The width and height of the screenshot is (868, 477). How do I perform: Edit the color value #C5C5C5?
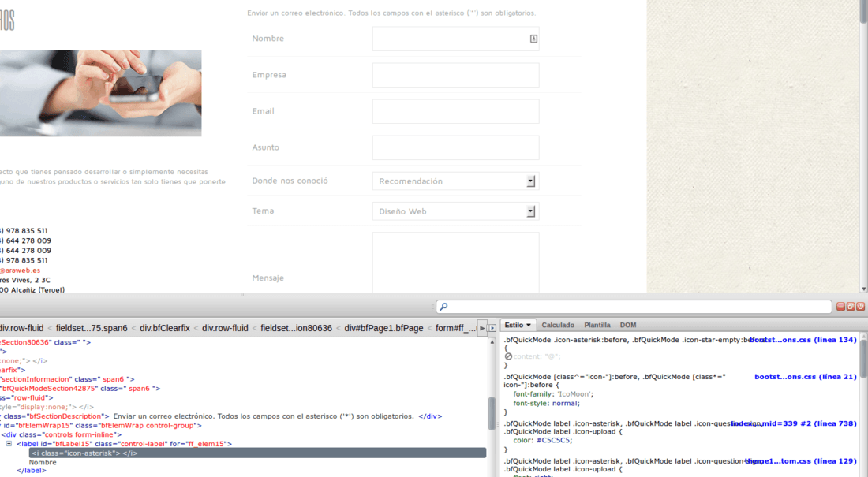tap(554, 441)
